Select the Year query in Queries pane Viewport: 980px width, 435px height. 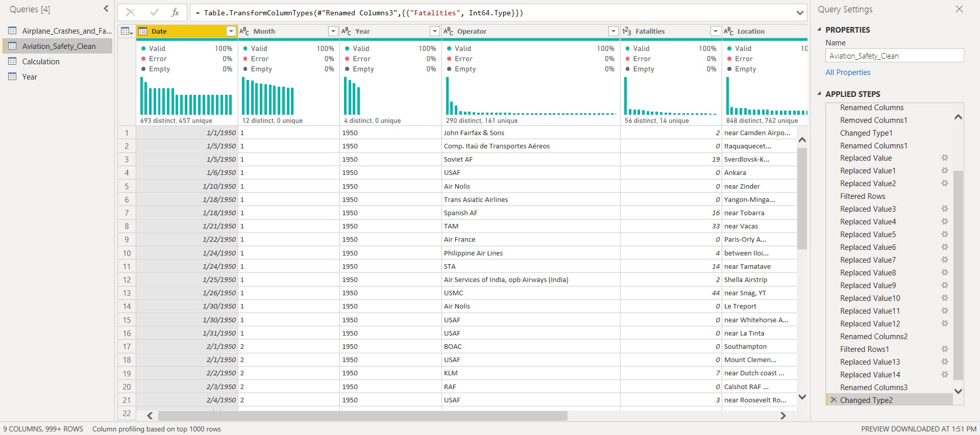(57, 76)
